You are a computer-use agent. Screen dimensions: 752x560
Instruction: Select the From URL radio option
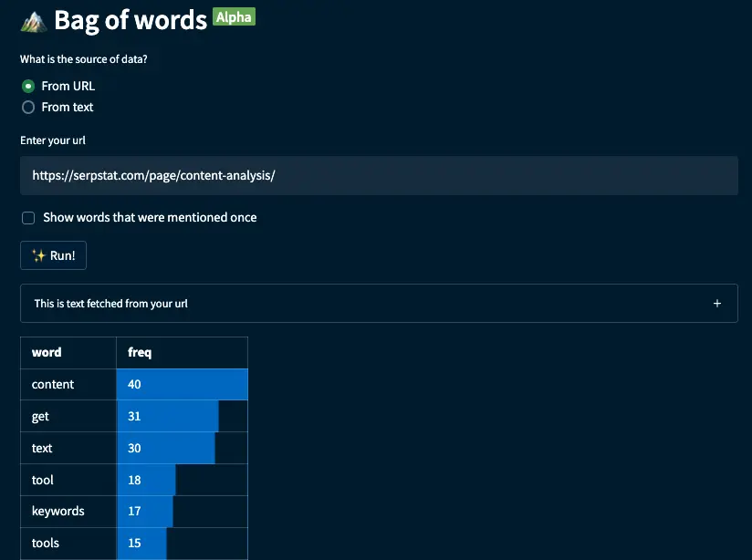(28, 87)
